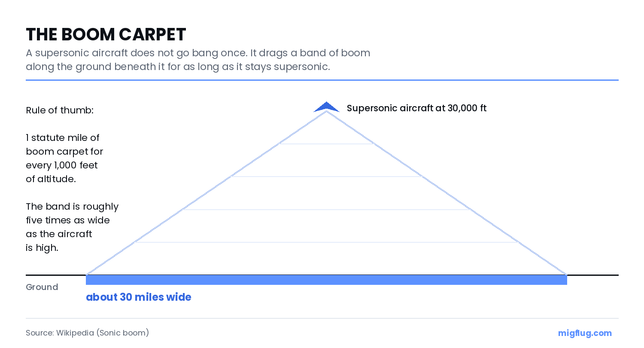Viewport: 644px width, 348px height.
Task: Click the topmost horizontal line inside cone
Action: (326, 144)
